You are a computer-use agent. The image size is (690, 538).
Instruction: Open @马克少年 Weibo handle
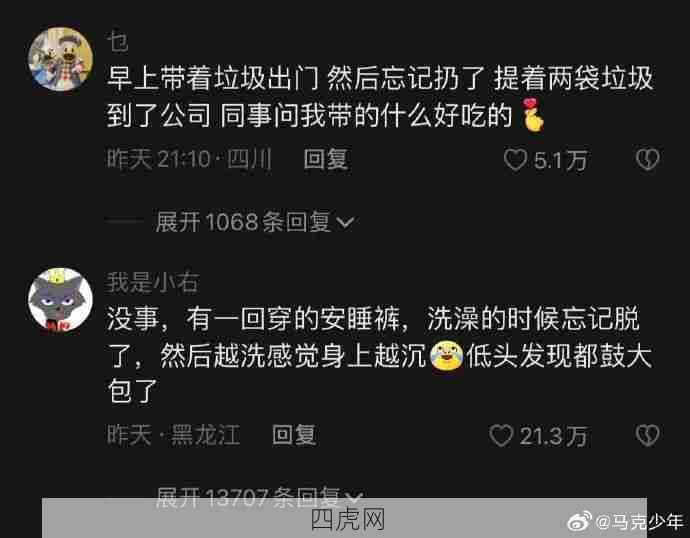point(639,522)
